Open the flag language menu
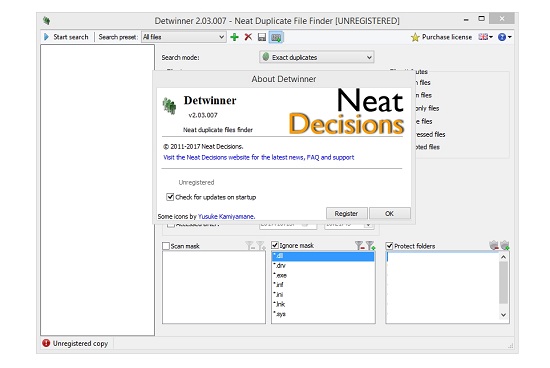The image size is (550, 368). coord(486,37)
